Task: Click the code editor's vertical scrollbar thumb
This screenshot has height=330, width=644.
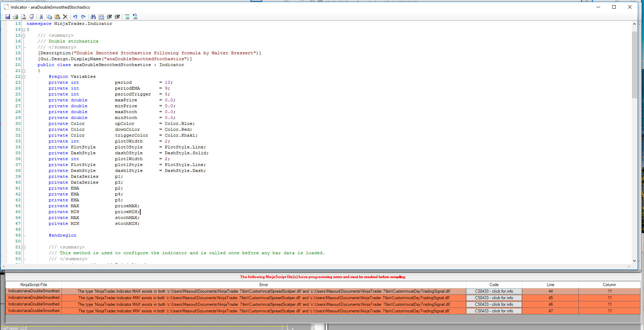Action: point(634,64)
